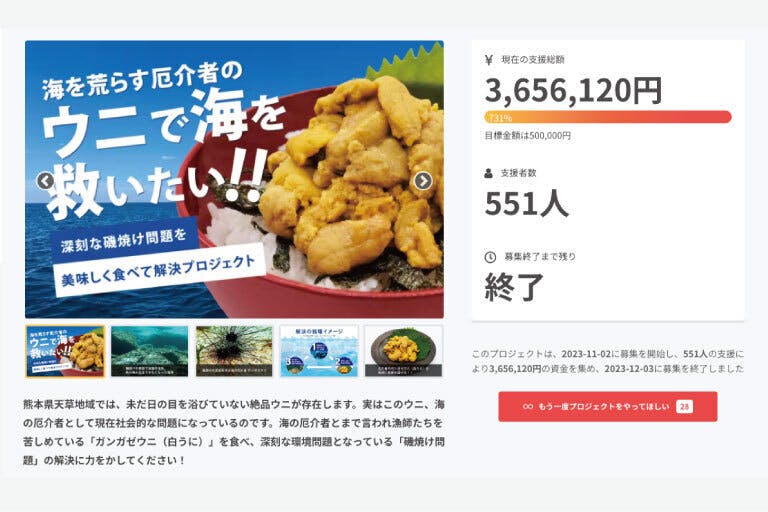Select second thumbnail of underwater seabed
This screenshot has width=768, height=512.
pyautogui.click(x=149, y=351)
